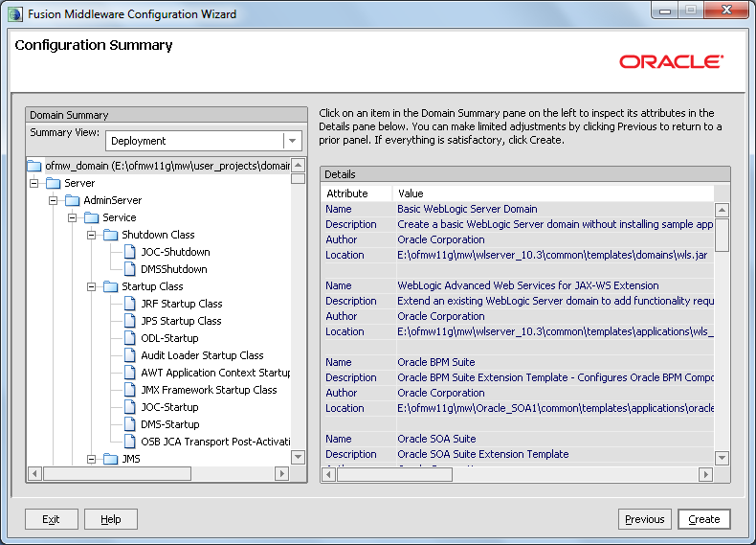
Task: Click the AdminServer folder icon
Action: point(73,200)
